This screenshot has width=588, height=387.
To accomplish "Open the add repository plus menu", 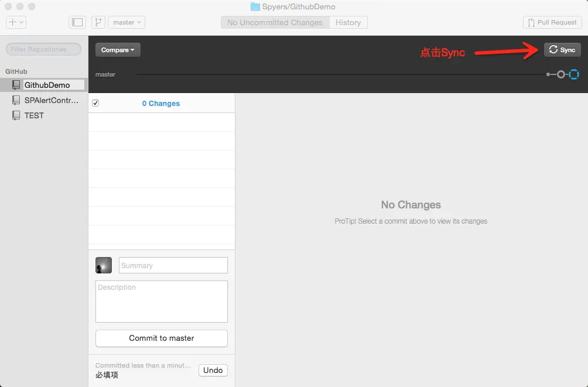I will 16,22.
